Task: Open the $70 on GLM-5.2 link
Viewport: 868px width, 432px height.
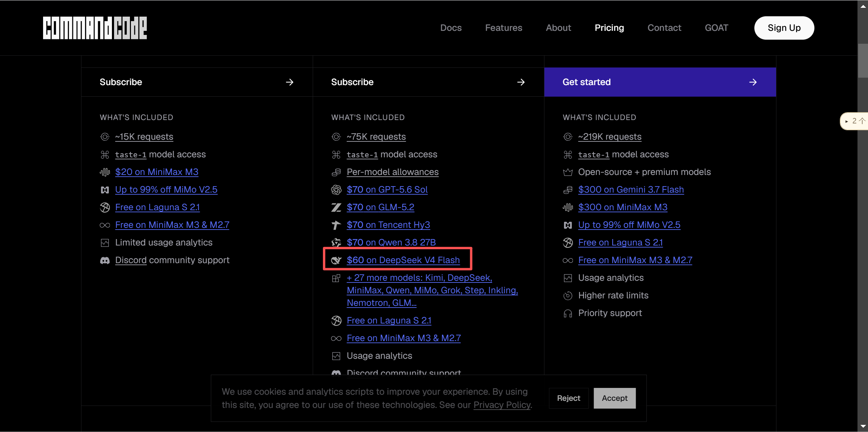Action: [x=380, y=208]
